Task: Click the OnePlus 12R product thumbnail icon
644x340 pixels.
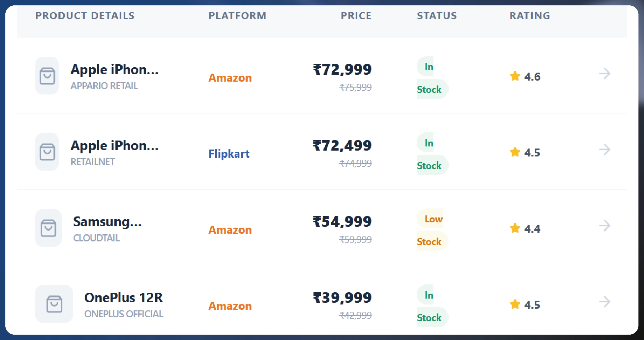Action: click(x=54, y=304)
